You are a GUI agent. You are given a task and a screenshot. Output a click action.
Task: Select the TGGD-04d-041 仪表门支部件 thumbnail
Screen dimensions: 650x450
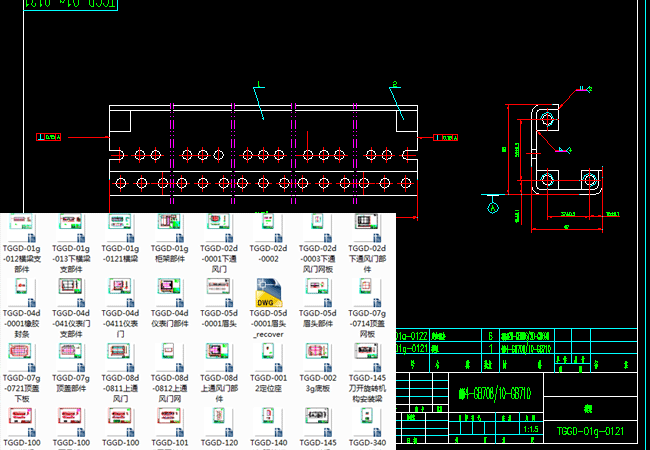click(70, 288)
